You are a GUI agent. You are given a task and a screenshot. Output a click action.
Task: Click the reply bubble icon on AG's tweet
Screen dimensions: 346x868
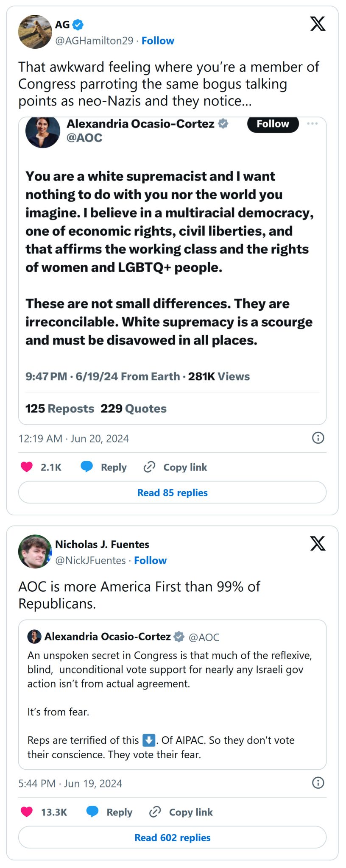[x=87, y=467]
